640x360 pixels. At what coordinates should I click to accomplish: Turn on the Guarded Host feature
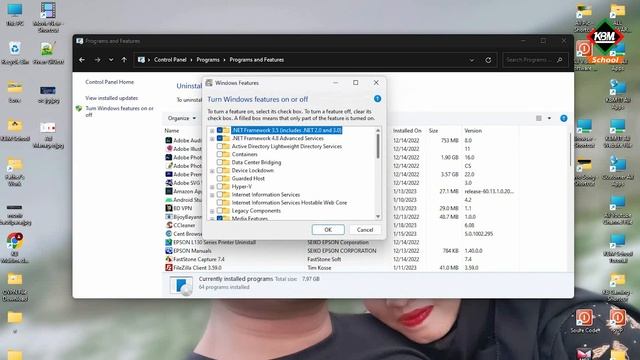[x=220, y=178]
